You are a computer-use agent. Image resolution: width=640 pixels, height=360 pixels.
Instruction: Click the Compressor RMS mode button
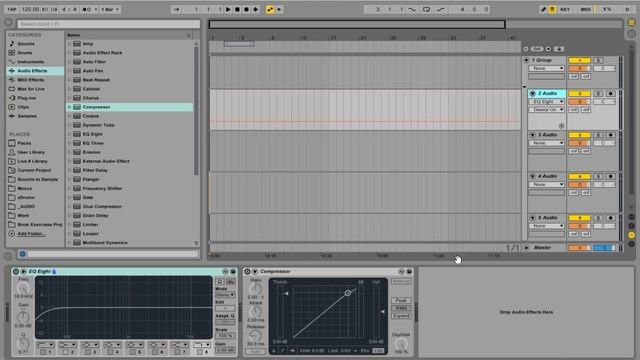[x=401, y=308]
